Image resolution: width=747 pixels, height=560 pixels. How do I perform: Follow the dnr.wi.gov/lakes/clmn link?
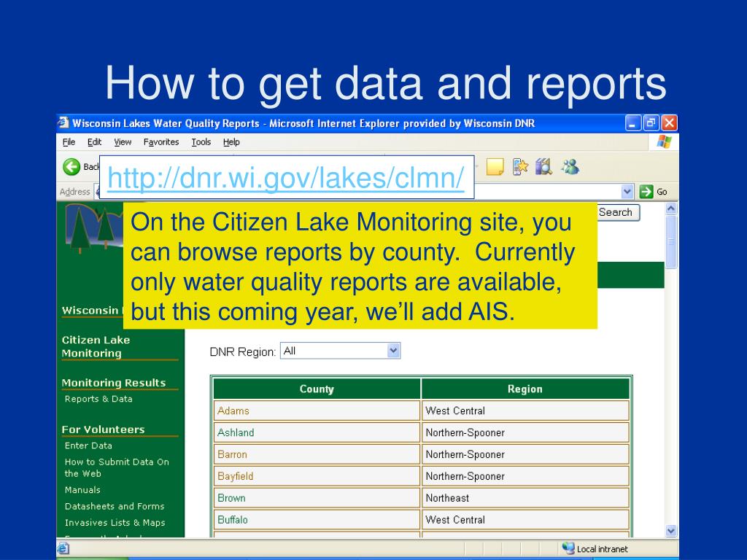(x=285, y=178)
